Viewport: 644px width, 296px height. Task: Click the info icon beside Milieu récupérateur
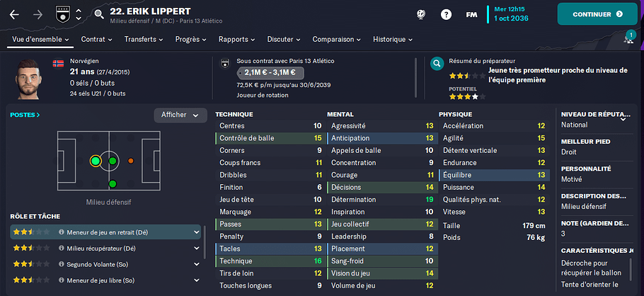pos(61,249)
